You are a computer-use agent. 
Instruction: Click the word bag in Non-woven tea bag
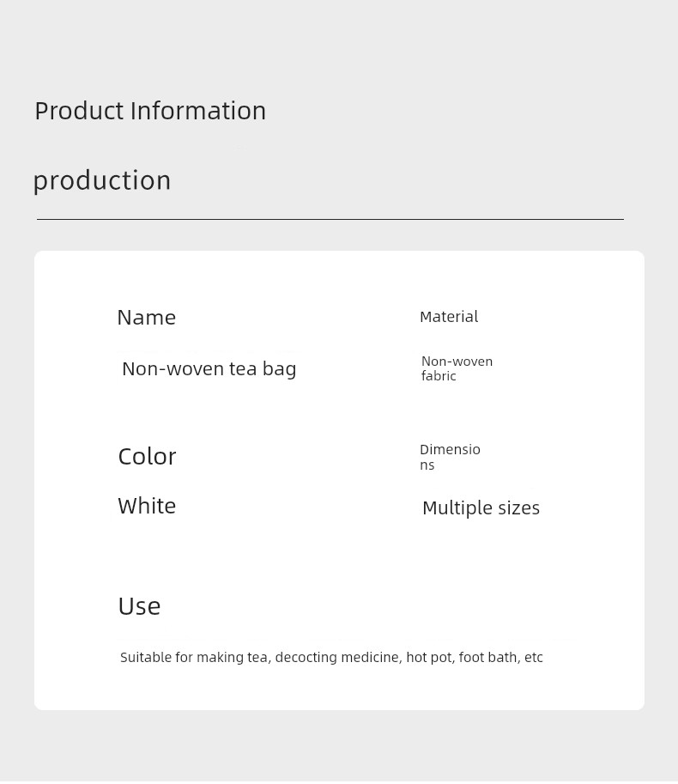279,369
